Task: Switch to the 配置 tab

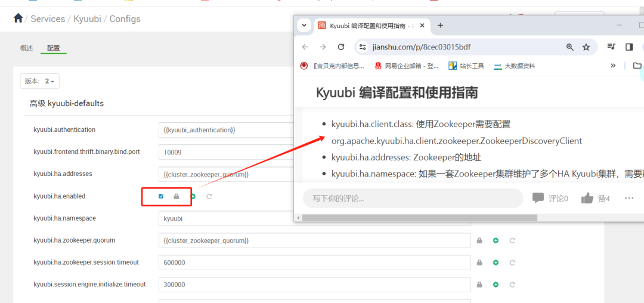Action: pos(54,48)
